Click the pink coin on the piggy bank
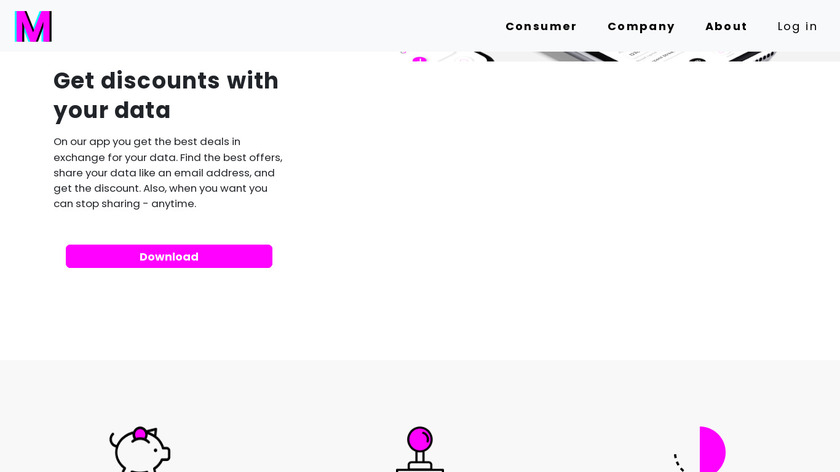840x472 pixels. [141, 433]
